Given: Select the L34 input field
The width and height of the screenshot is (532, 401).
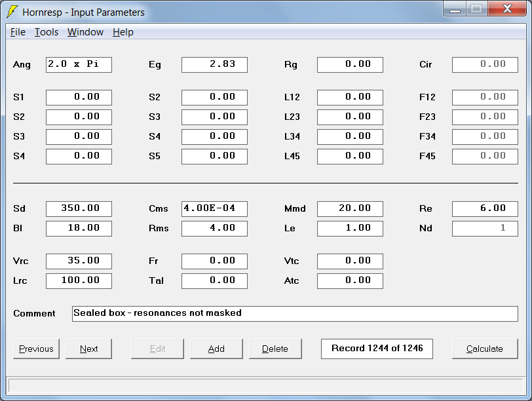Looking at the screenshot, I should click(350, 137).
